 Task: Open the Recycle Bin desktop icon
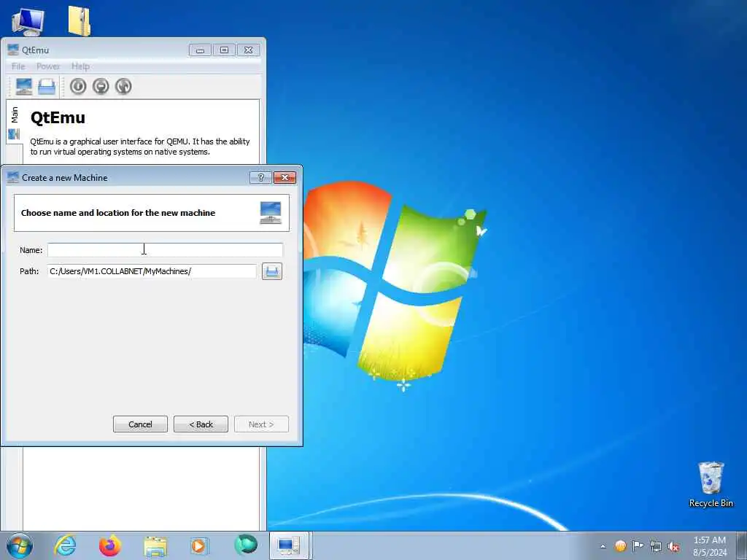[x=711, y=485]
